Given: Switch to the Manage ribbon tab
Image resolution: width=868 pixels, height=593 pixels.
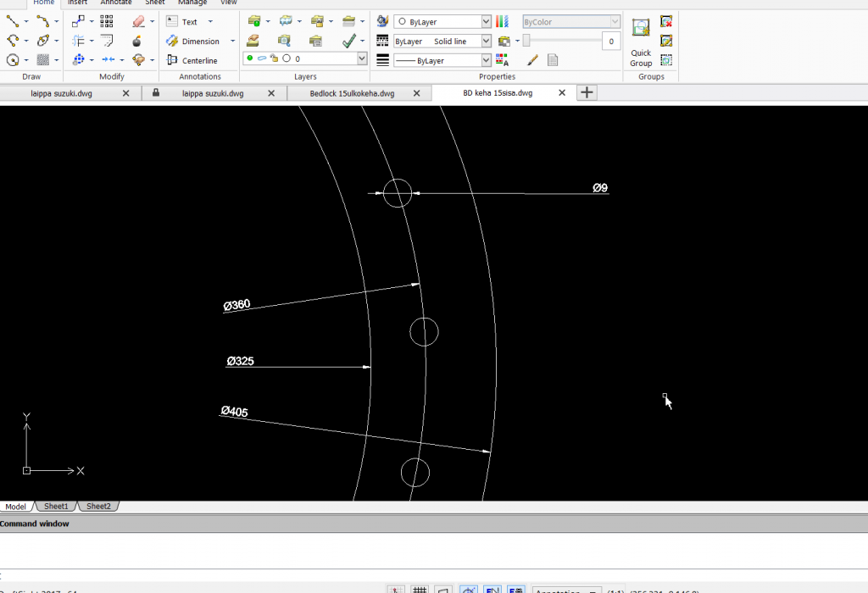Looking at the screenshot, I should coord(192,3).
